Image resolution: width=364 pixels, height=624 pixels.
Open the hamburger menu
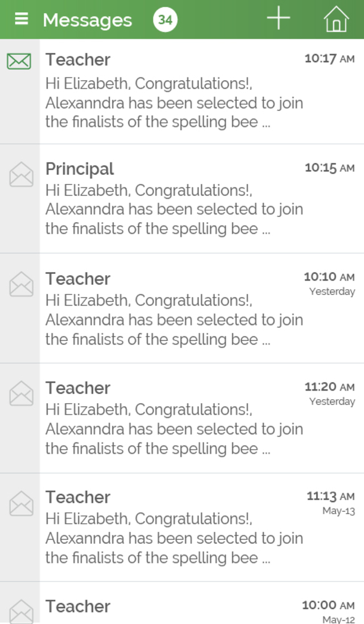pos(21,19)
